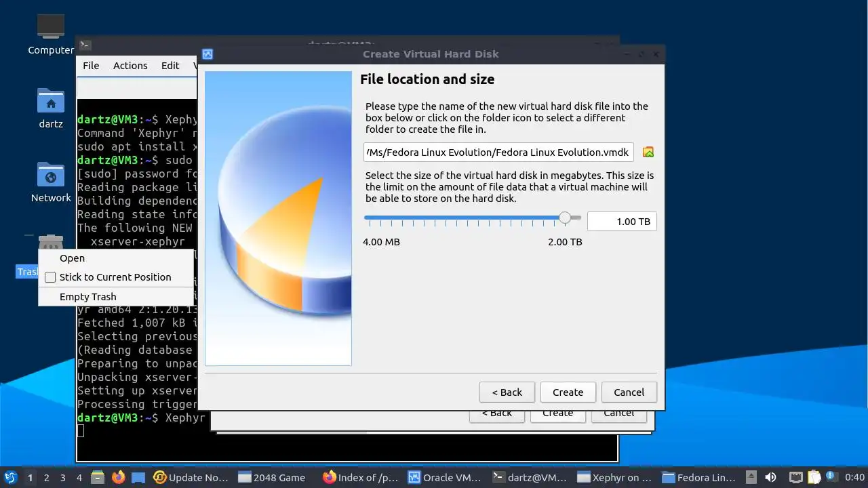Switch to the Index of /p... Firefox taskbar entry
This screenshot has width=868, height=488.
coord(361,477)
